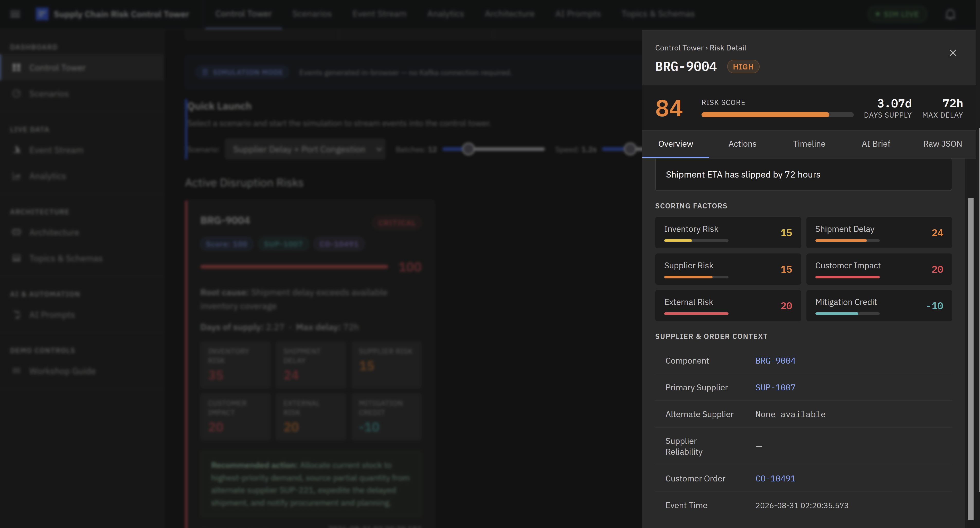Click the HIGH severity badge
The height and width of the screenshot is (528, 980).
(x=743, y=67)
